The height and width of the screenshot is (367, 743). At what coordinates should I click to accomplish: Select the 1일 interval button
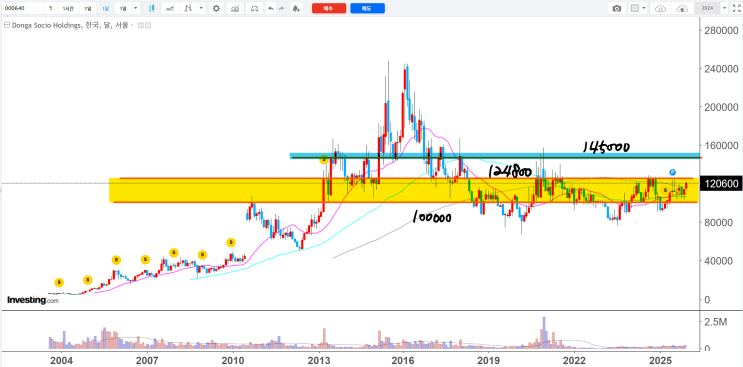(x=87, y=8)
